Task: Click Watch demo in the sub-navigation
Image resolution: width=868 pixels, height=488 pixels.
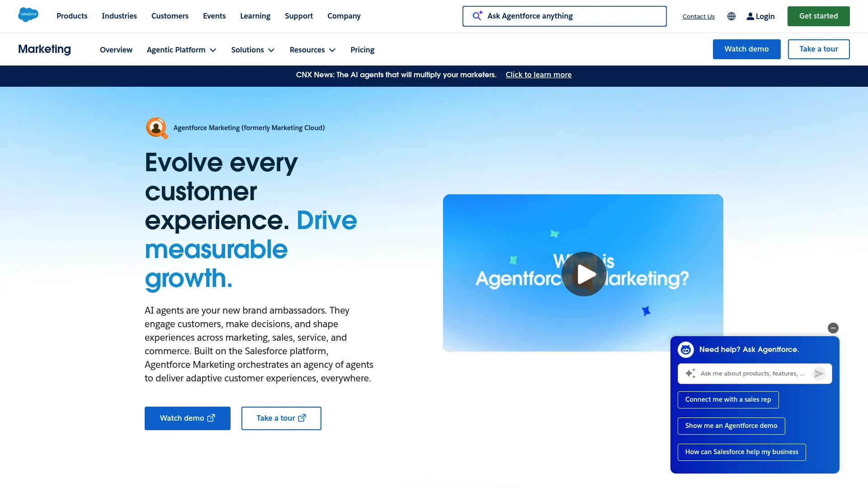Action: (x=746, y=49)
